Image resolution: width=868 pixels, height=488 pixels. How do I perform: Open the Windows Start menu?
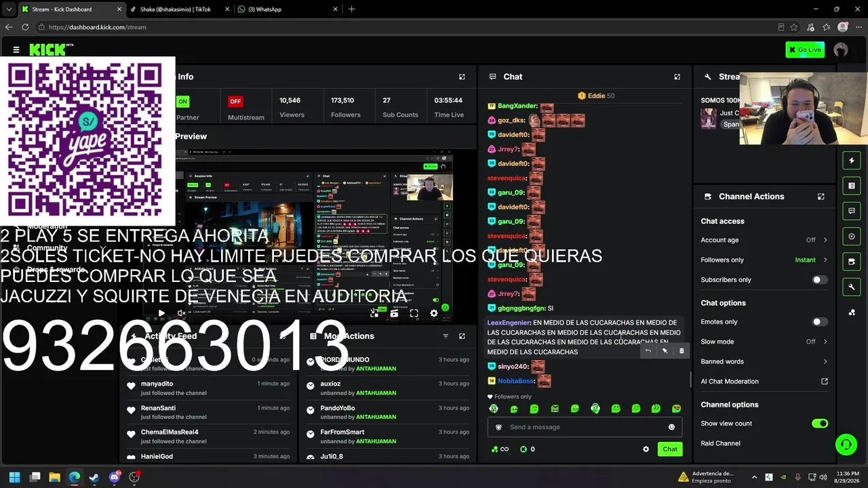tap(14, 477)
